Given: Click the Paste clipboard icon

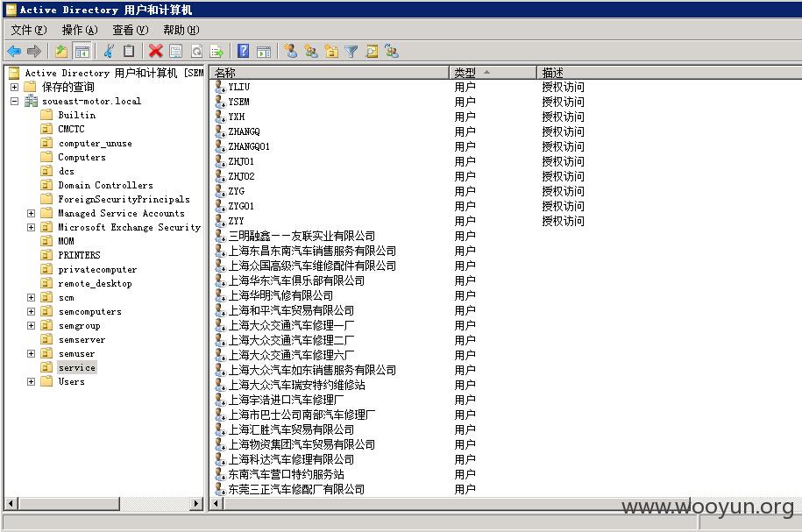Looking at the screenshot, I should click(129, 51).
